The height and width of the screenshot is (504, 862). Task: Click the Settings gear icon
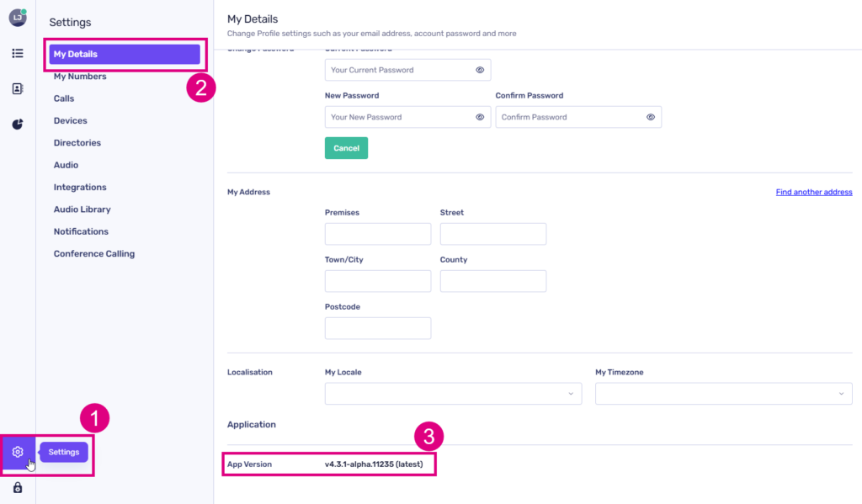point(18,452)
